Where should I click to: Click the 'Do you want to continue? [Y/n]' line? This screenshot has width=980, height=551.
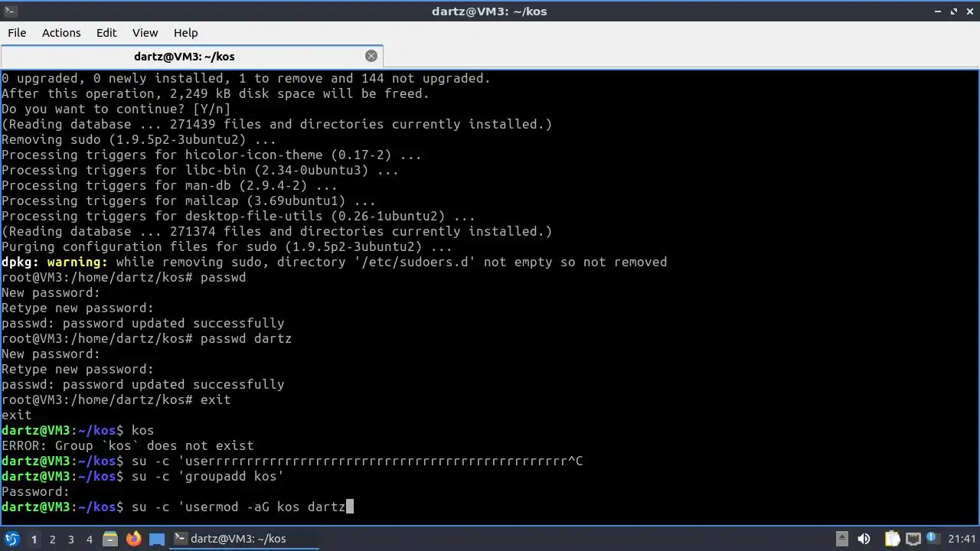116,109
